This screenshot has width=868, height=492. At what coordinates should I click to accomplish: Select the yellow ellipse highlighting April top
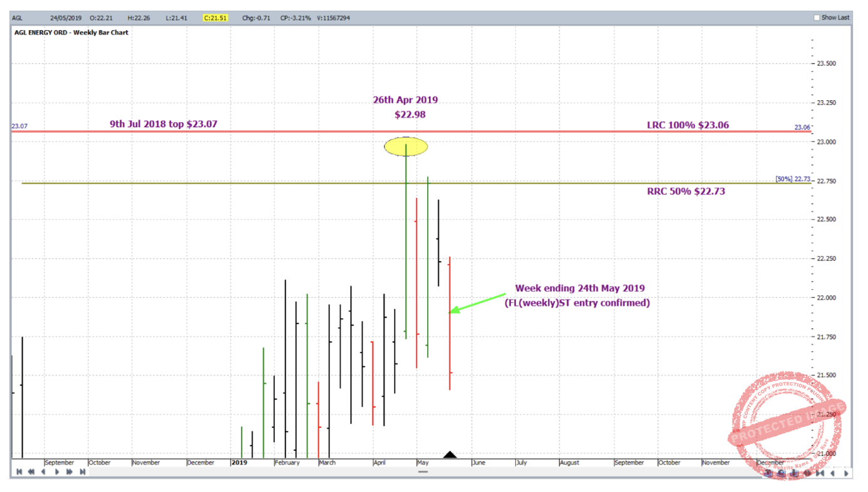click(406, 147)
